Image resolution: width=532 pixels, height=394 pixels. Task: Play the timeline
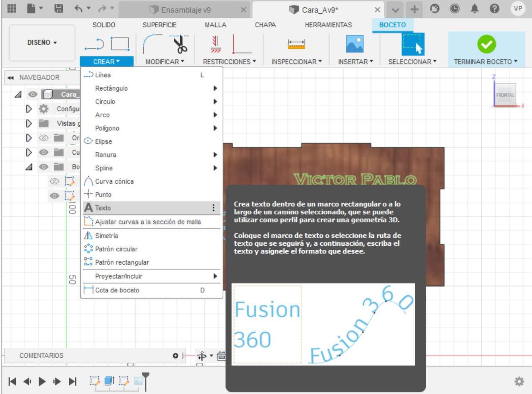tap(42, 381)
